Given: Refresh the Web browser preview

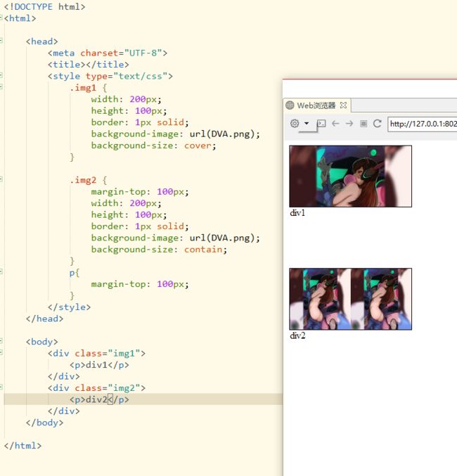Looking at the screenshot, I should 378,124.
